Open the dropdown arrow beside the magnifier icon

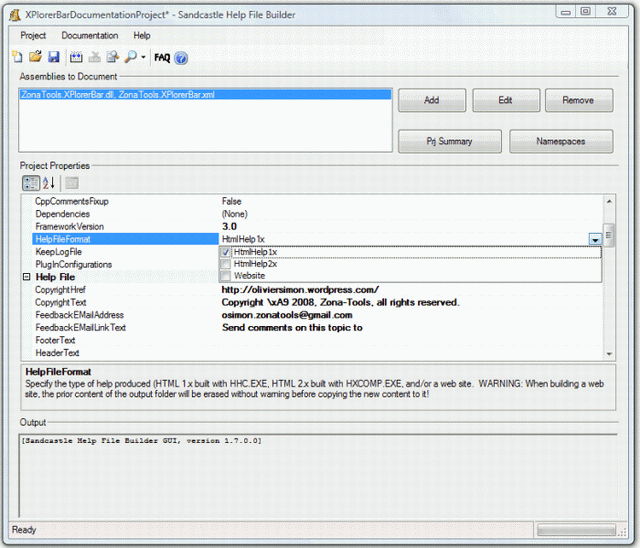tap(143, 57)
